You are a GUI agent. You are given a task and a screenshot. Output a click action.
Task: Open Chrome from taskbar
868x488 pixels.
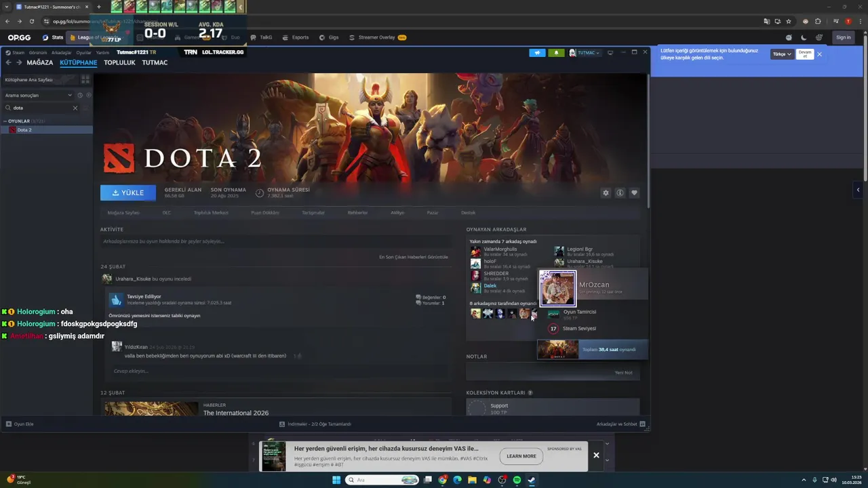(443, 480)
